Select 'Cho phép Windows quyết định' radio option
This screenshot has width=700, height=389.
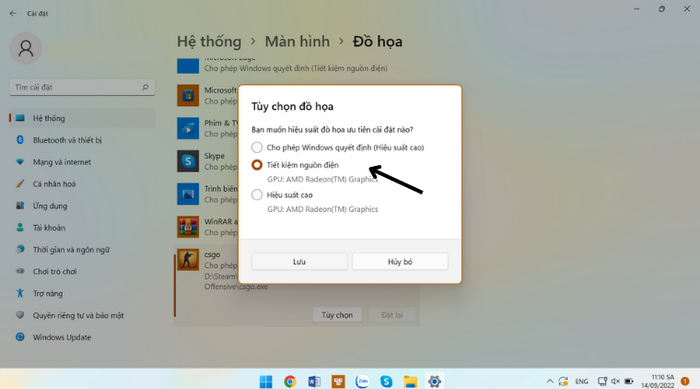[x=257, y=147]
